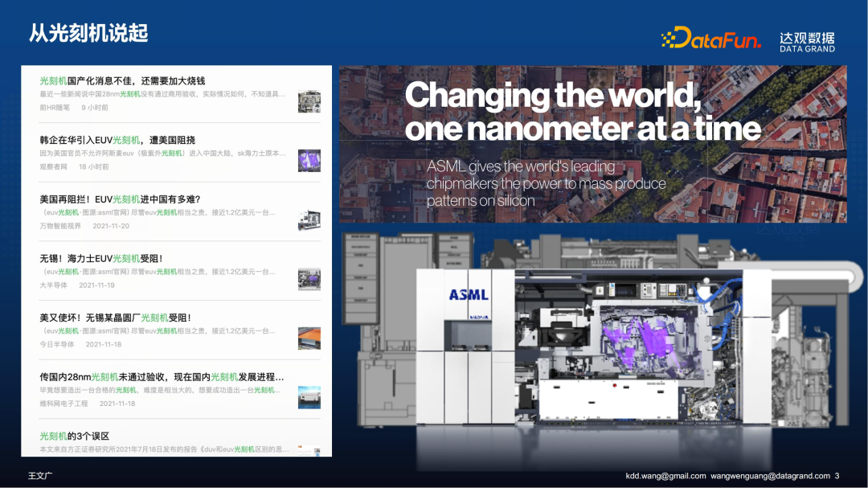Click the ASML logo on the machine
Viewport: 868px width, 488px height.
(x=469, y=295)
